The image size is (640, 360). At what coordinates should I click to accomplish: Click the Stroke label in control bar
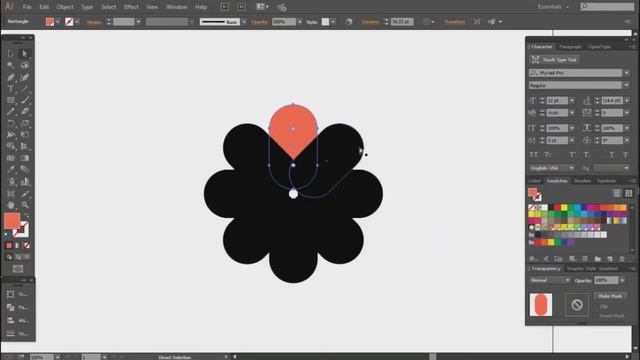tap(94, 22)
